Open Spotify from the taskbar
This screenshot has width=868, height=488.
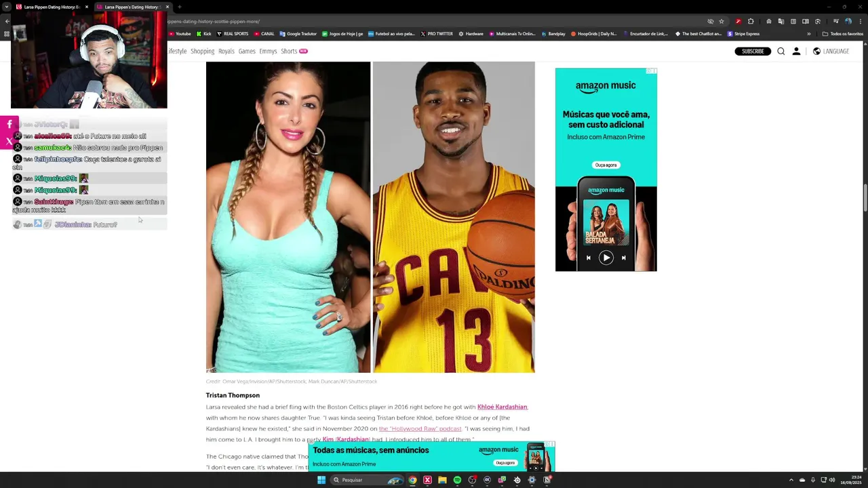click(457, 480)
